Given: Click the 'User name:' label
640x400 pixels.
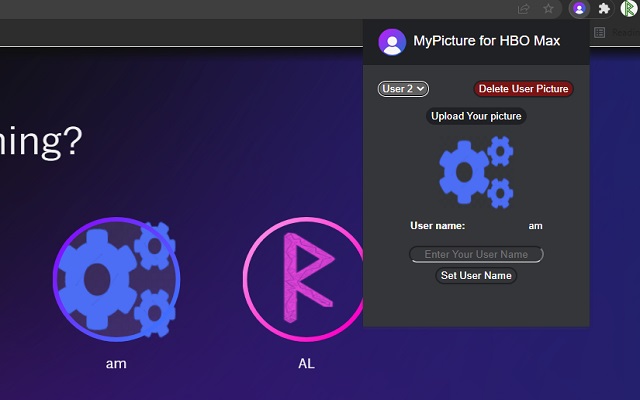Looking at the screenshot, I should 437,226.
